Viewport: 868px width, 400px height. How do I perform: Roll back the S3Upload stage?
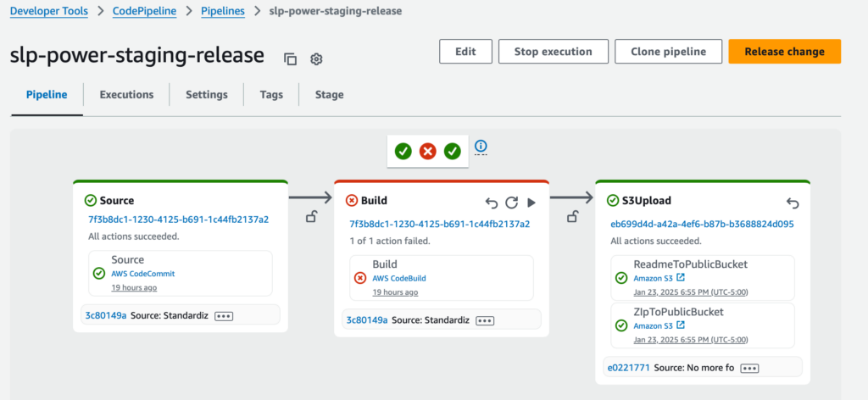(793, 203)
